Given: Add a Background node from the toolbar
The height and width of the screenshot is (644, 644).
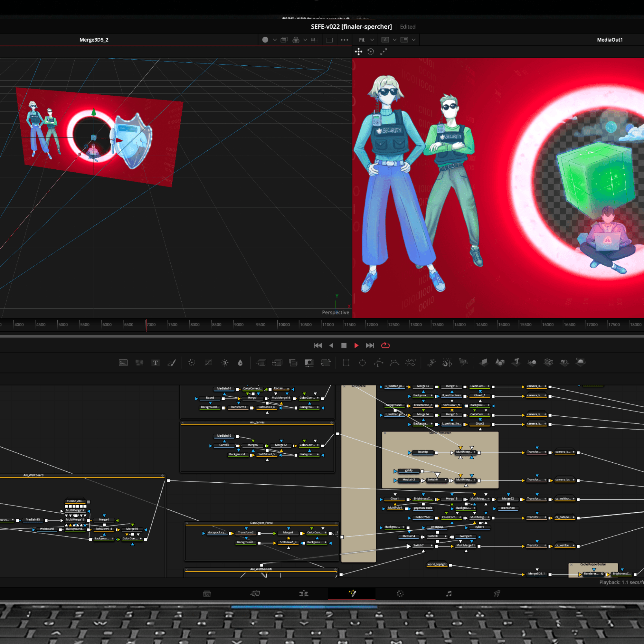Looking at the screenshot, I should click(123, 363).
